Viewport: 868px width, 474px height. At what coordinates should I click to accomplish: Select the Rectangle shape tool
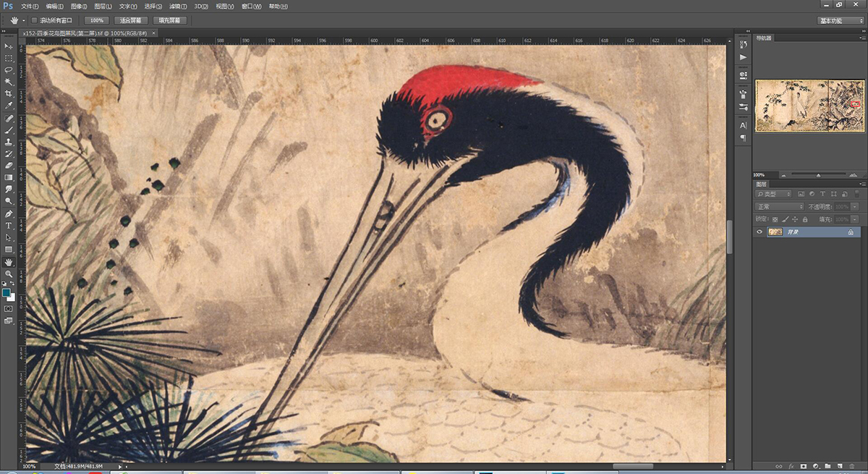[x=9, y=249]
